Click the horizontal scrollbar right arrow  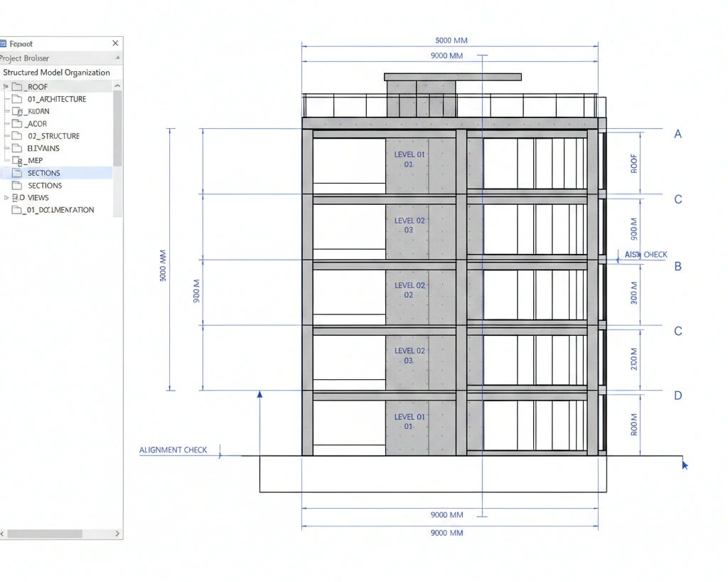[117, 534]
